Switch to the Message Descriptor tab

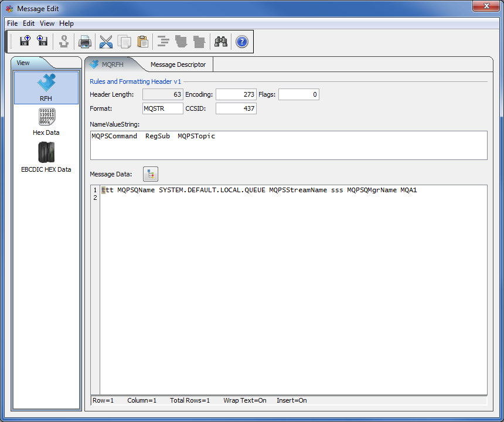[178, 64]
